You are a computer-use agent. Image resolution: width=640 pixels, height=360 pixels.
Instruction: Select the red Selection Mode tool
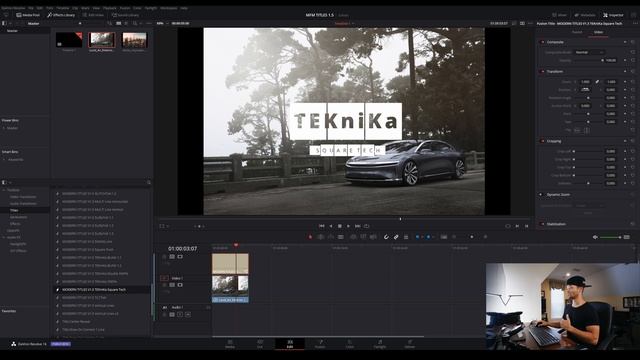pyautogui.click(x=310, y=237)
